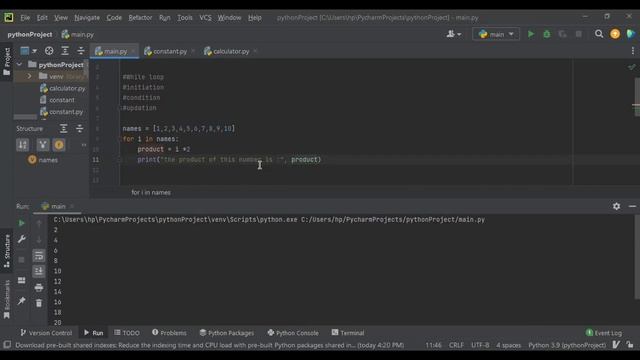Open the Refactor menu
640x360 pixels.
point(140,18)
